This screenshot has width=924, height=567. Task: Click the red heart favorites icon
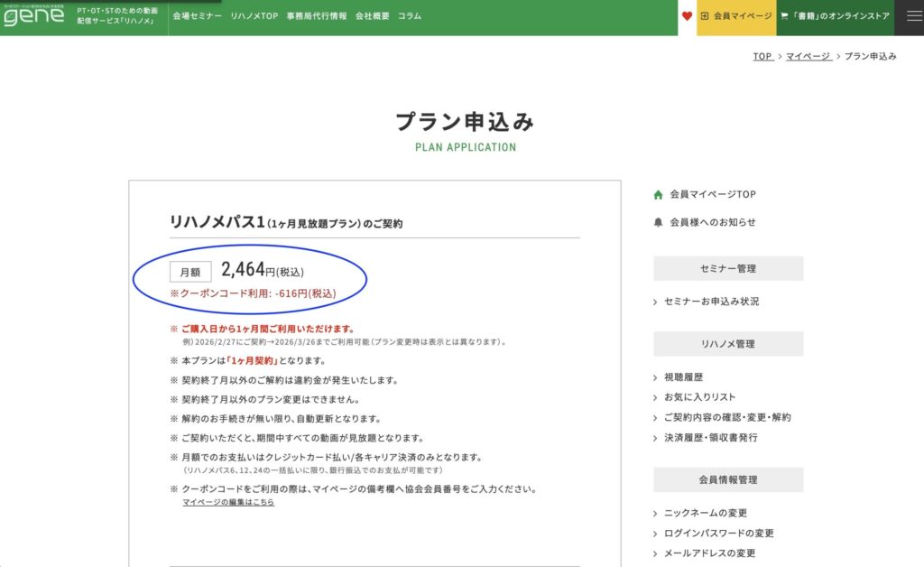pos(687,16)
